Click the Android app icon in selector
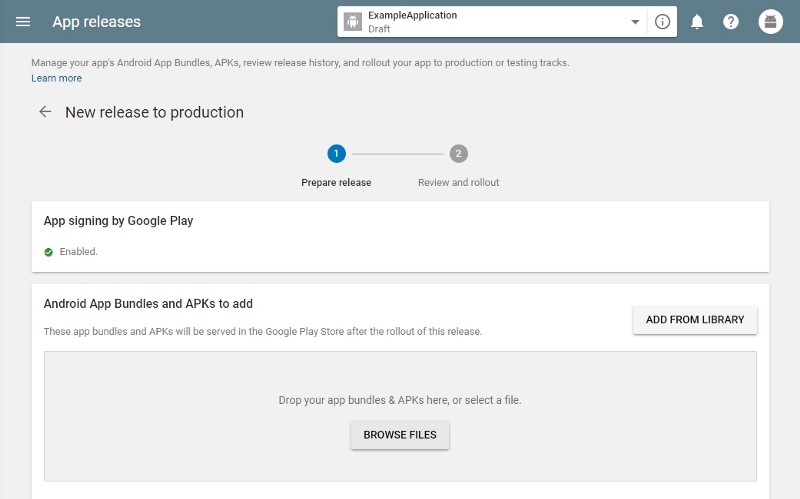This screenshot has width=800, height=499. point(352,22)
